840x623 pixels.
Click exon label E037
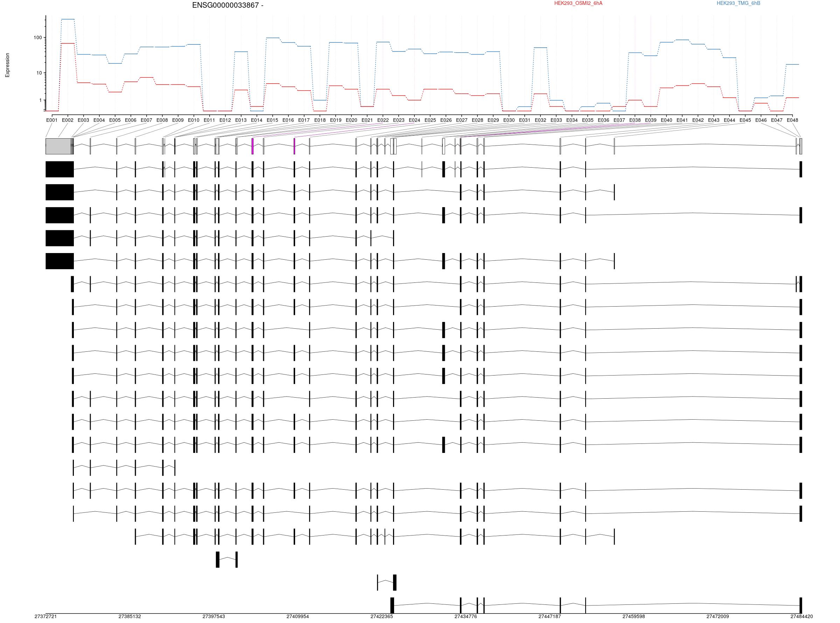click(x=619, y=120)
